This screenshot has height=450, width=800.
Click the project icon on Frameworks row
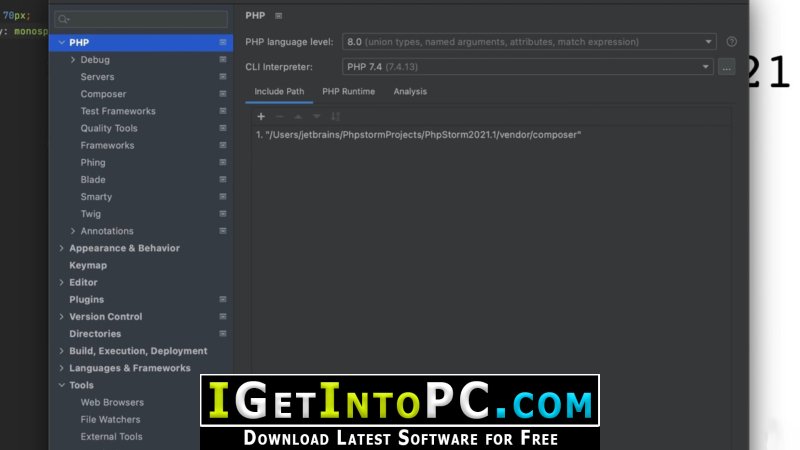[x=223, y=145]
